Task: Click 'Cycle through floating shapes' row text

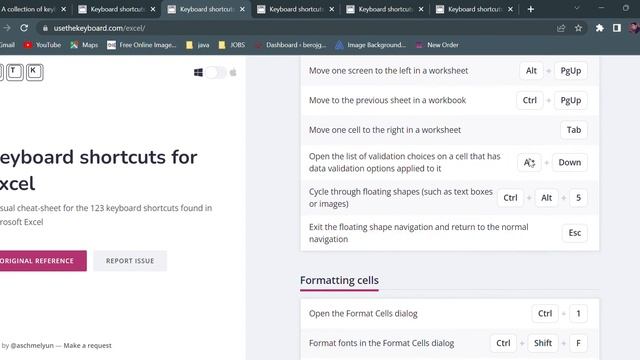Action: tap(400, 198)
